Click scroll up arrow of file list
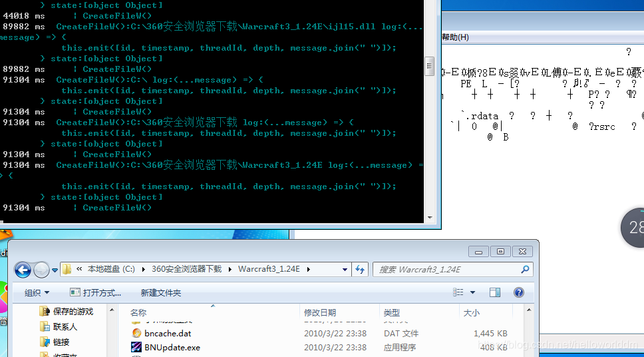Viewport: 644px width, 357px height. (x=529, y=310)
